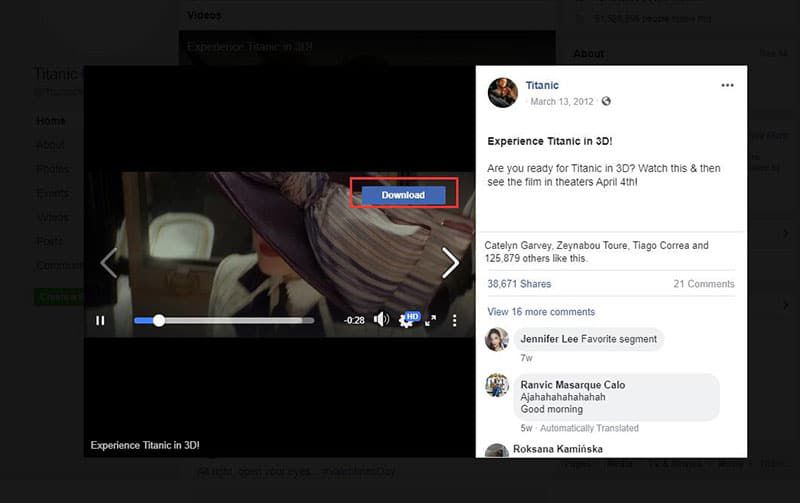Open the post options ellipsis menu
The width and height of the screenshot is (800, 503).
pyautogui.click(x=727, y=85)
